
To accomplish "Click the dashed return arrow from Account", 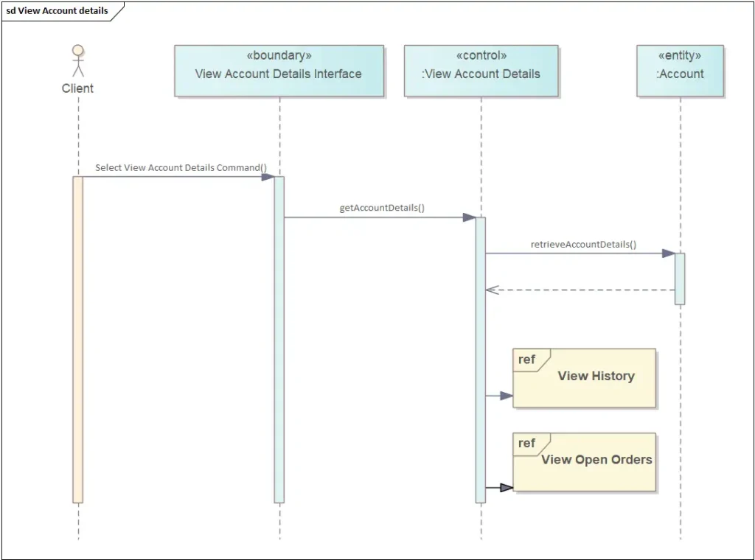I will coord(582,290).
